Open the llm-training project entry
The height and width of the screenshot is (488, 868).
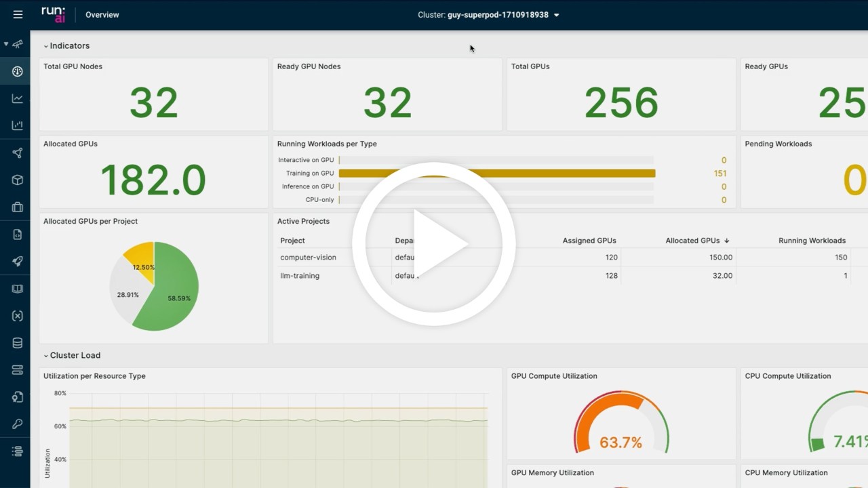coord(300,276)
